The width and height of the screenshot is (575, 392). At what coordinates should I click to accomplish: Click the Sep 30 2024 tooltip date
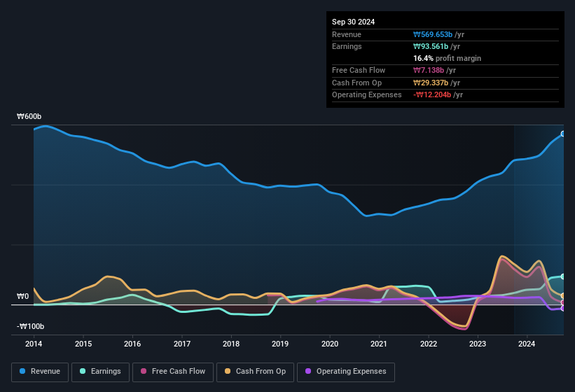(353, 22)
